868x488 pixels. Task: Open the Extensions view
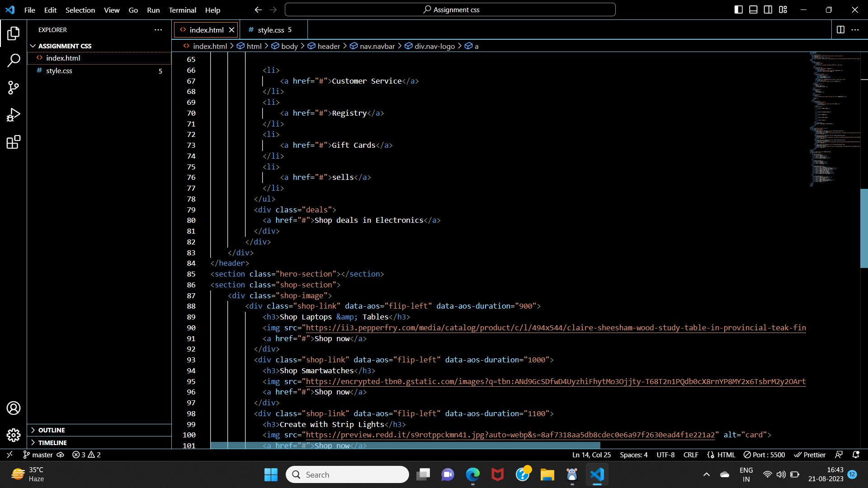[x=14, y=142]
